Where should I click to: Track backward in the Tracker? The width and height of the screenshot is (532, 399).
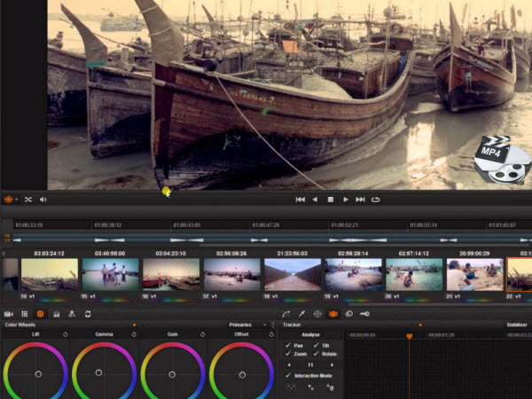pos(289,365)
